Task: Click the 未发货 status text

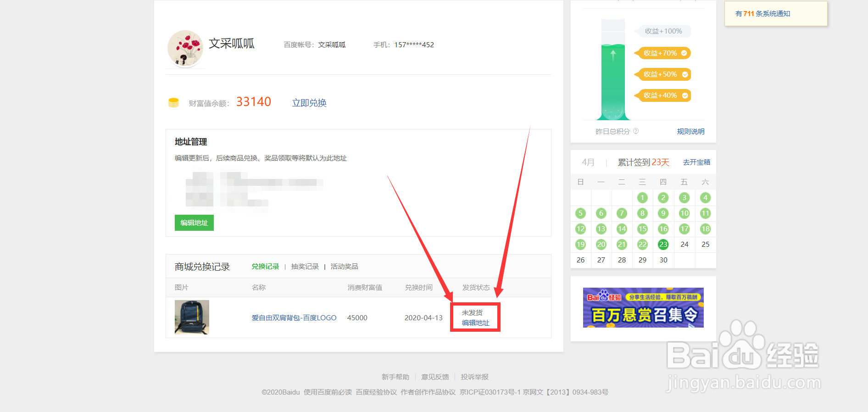Action: click(x=472, y=312)
